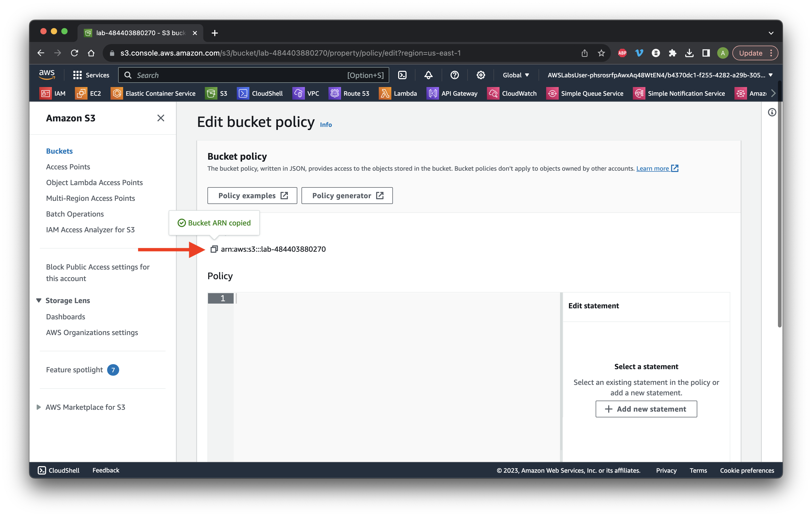Screen dimensions: 812x517
Task: Open the Policy generator button
Action: pyautogui.click(x=347, y=195)
